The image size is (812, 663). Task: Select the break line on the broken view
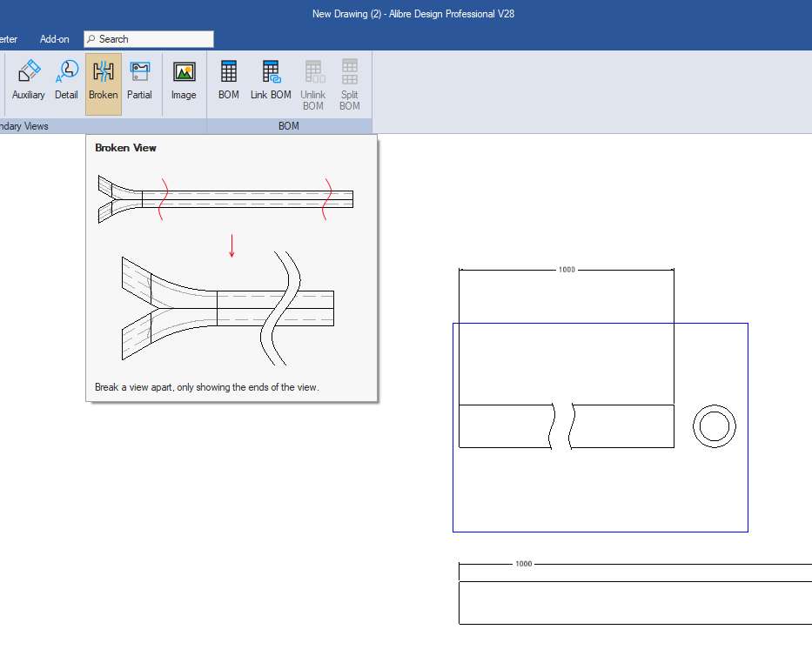tap(562, 426)
